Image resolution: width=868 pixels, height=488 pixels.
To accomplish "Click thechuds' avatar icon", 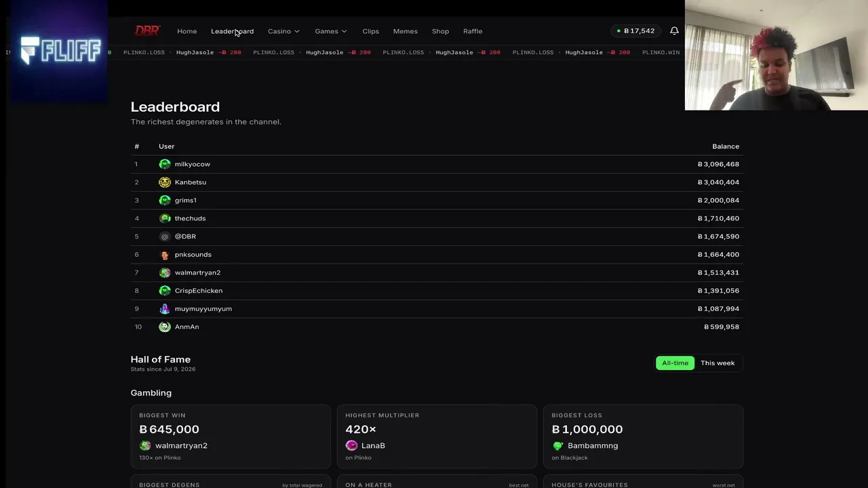I will [x=165, y=218].
